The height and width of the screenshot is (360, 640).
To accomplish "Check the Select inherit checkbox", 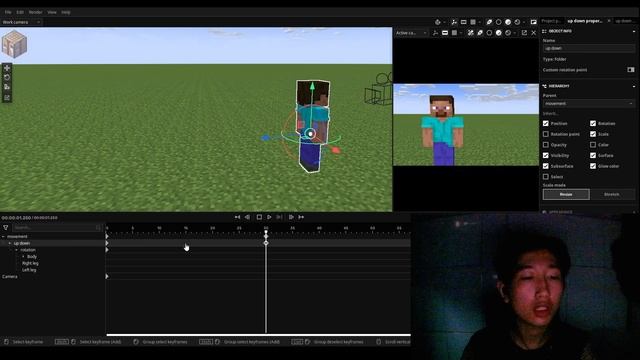I will click(x=546, y=177).
